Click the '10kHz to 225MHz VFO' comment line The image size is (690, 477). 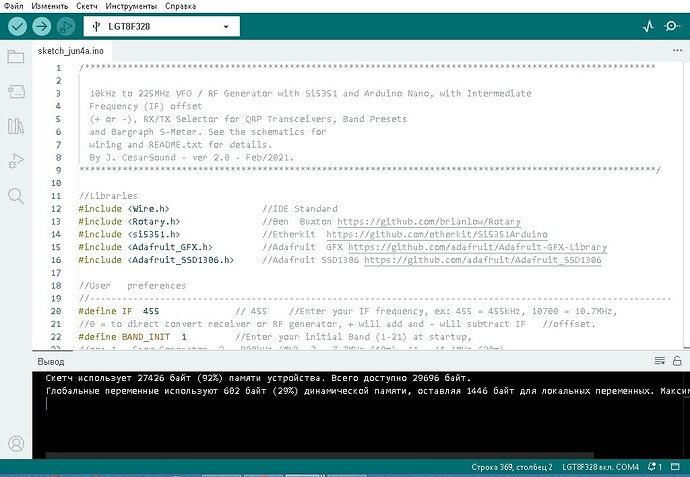[310, 93]
